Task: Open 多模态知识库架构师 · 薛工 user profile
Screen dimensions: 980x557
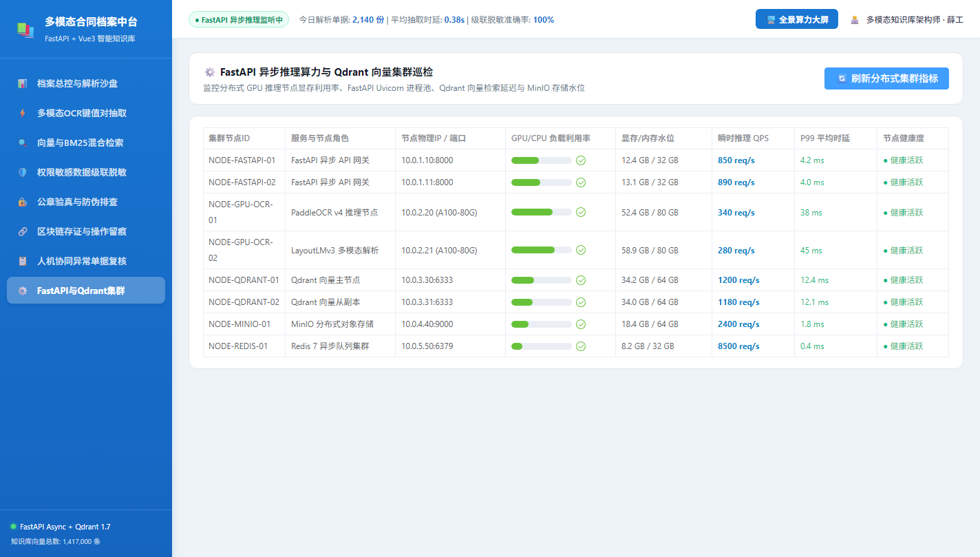Action: coord(907,20)
